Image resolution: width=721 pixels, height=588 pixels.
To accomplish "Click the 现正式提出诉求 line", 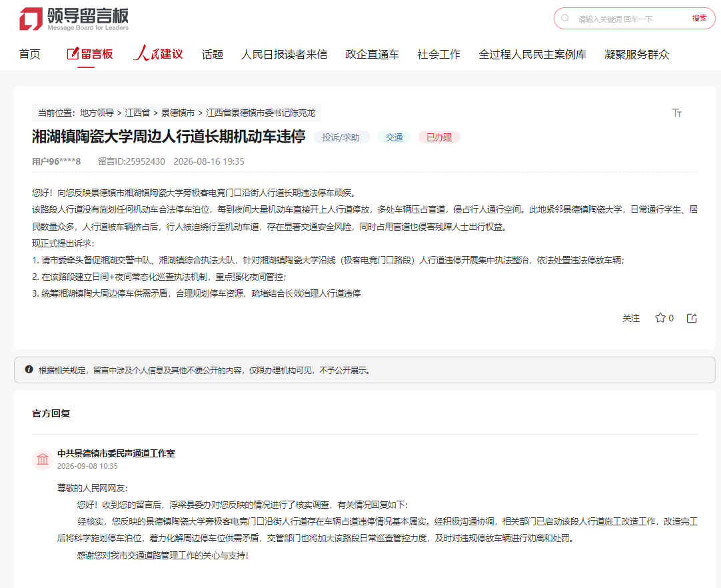I will 63,243.
